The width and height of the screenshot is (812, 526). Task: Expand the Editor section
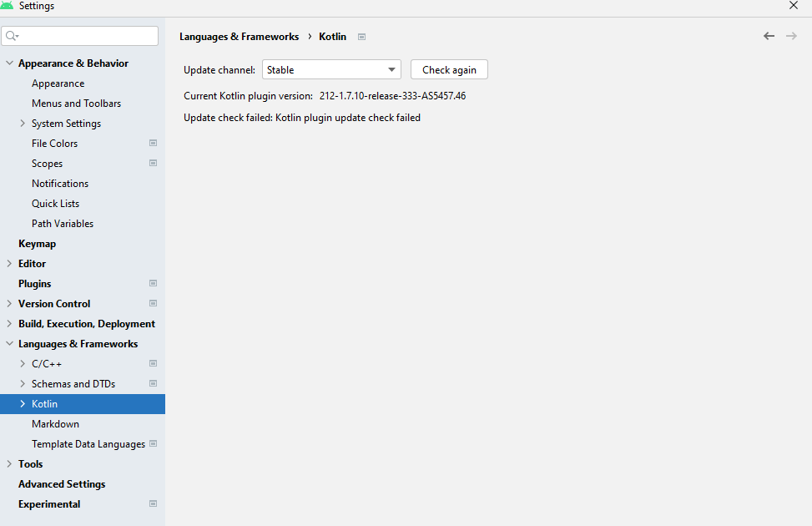click(9, 263)
